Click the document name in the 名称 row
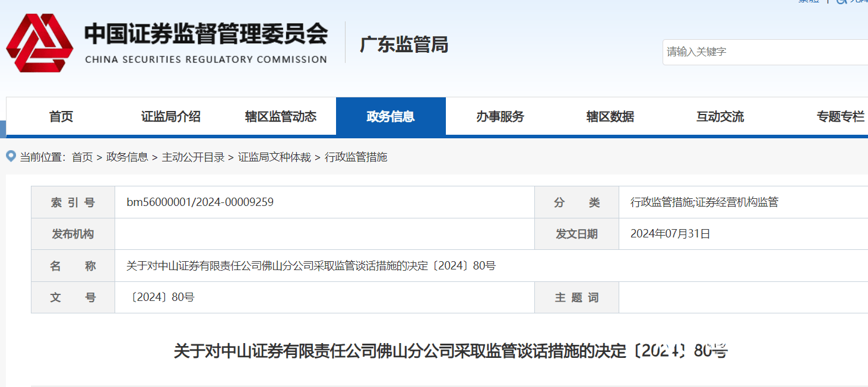Image resolution: width=868 pixels, height=387 pixels. 311,266
